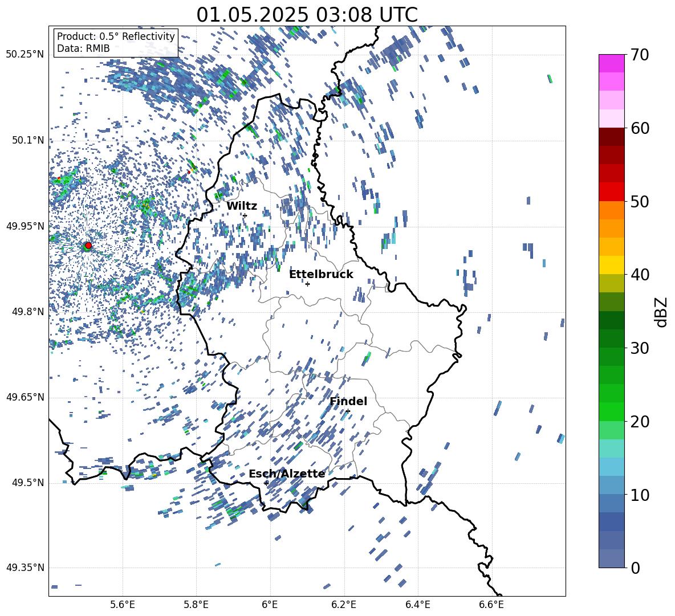Pick the yellow band just above 40 dBZ
675x616 pixels.
pos(612,265)
